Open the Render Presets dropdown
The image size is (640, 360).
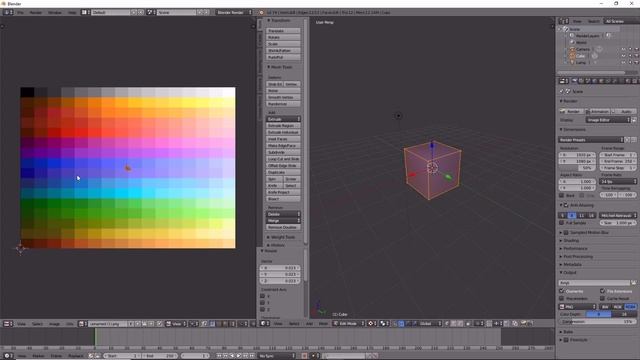(x=591, y=140)
